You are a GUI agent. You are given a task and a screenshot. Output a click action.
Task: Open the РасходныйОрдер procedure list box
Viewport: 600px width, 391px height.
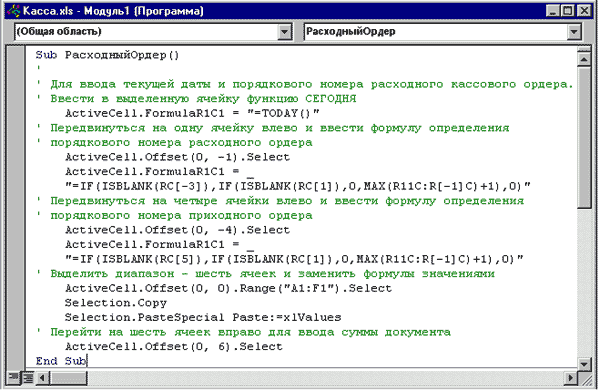[x=442, y=32]
